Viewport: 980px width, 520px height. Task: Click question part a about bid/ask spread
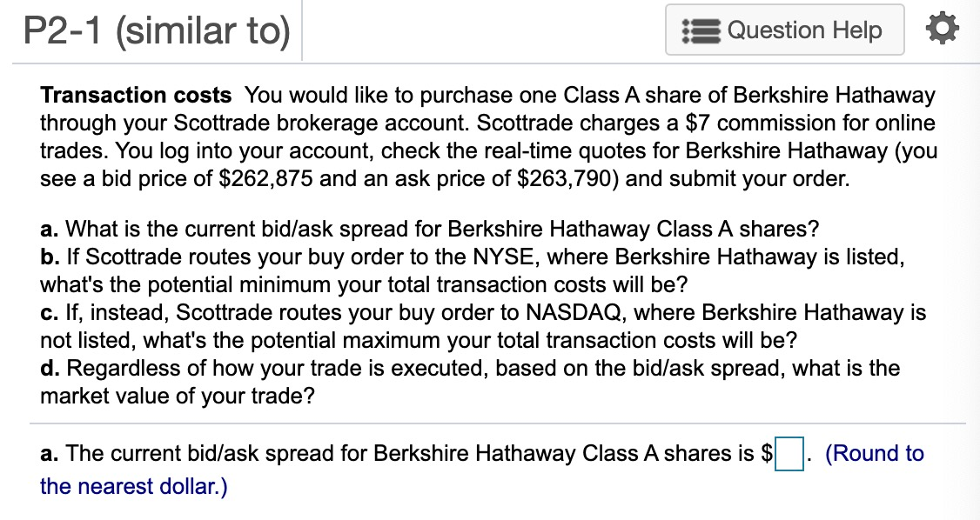[429, 229]
